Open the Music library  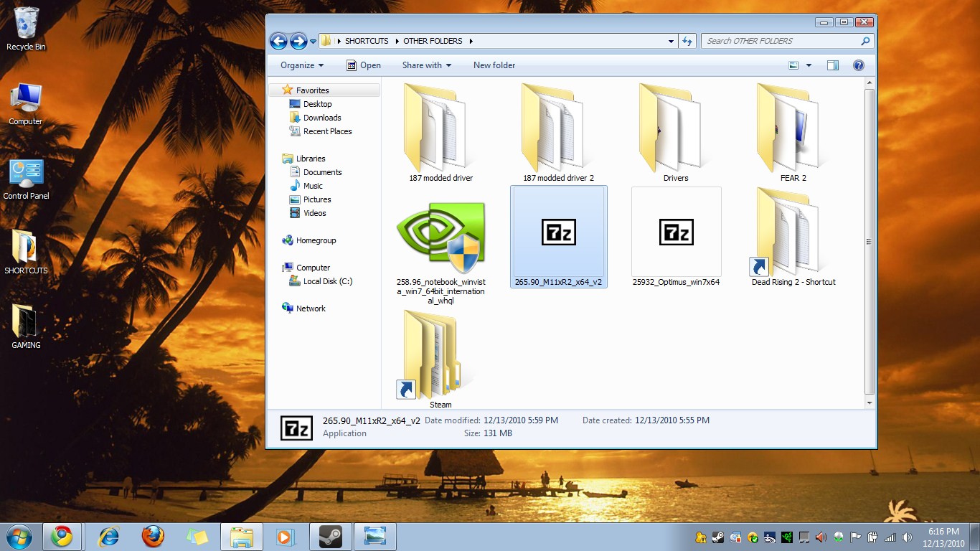306,186
